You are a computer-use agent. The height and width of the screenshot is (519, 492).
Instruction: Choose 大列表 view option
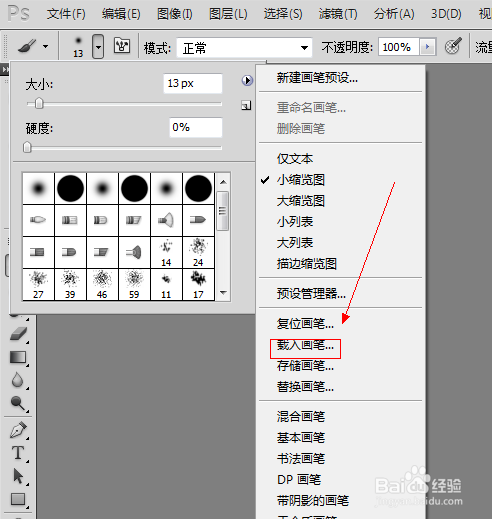tap(295, 243)
